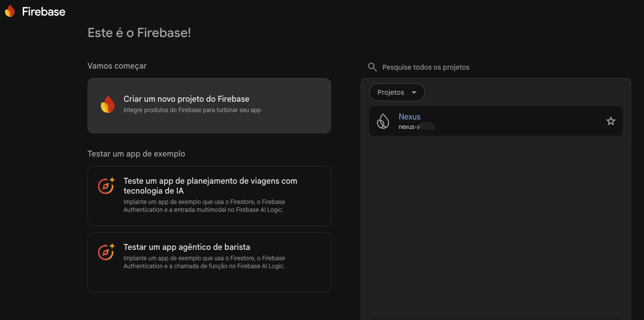Open 'Testar um app agêntico de barista'

209,262
